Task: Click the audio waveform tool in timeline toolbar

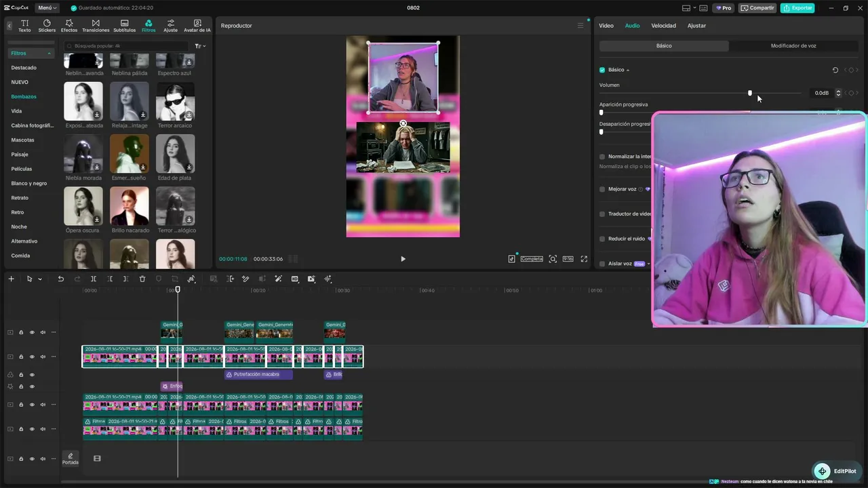Action: 328,279
